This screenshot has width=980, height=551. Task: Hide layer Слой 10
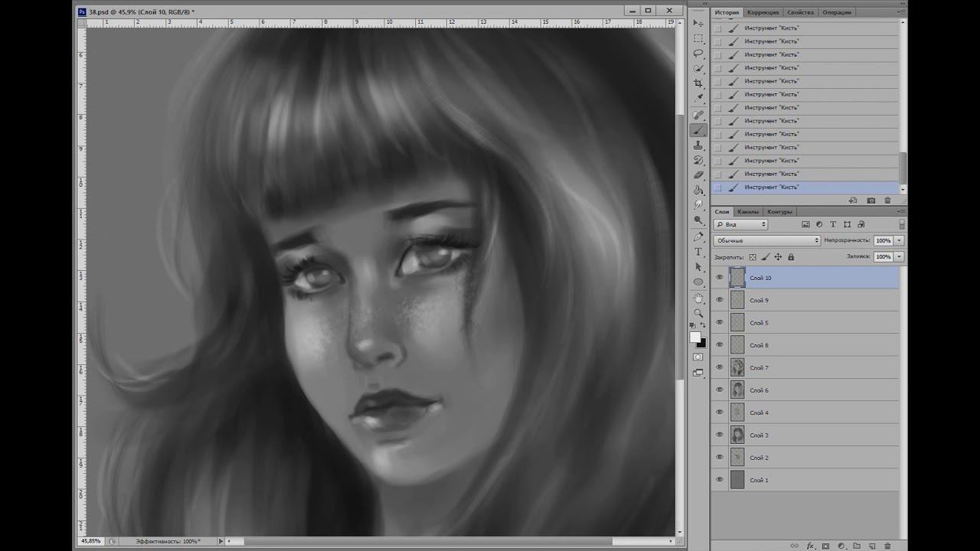720,278
